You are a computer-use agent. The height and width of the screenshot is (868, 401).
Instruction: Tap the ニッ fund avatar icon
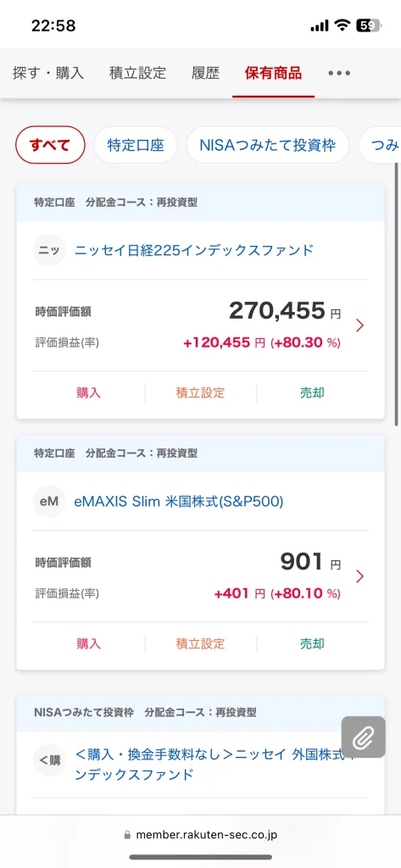[49, 251]
